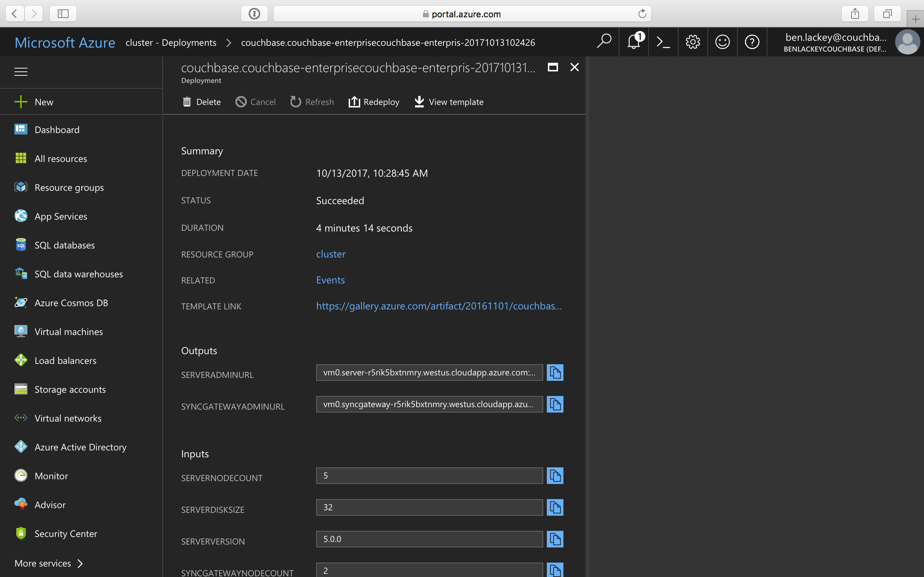This screenshot has height=577, width=924.
Task: Navigate to cluster - Deployments breadcrumb
Action: coord(171,42)
